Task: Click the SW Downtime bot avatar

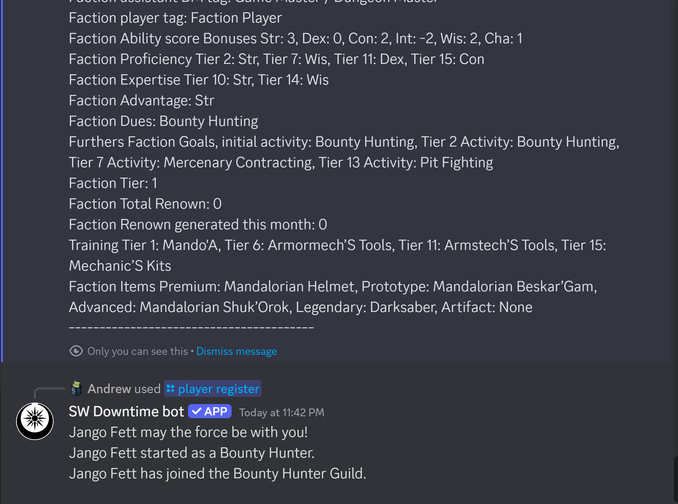Action: 35,421
